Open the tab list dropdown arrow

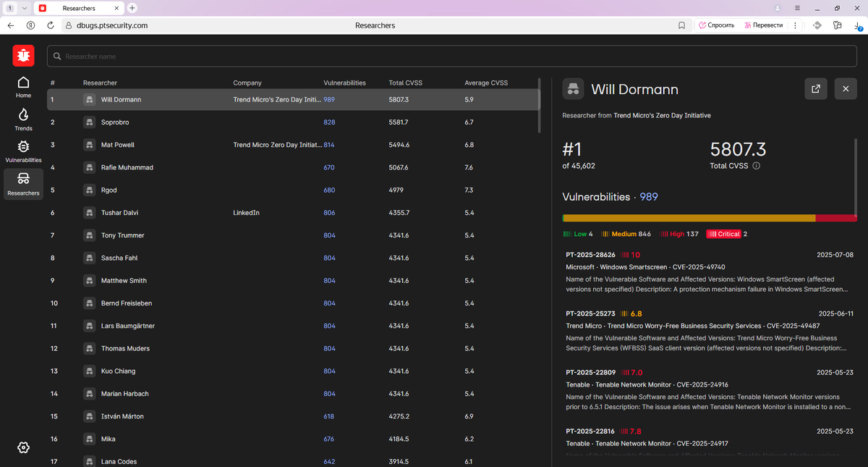(x=25, y=7)
